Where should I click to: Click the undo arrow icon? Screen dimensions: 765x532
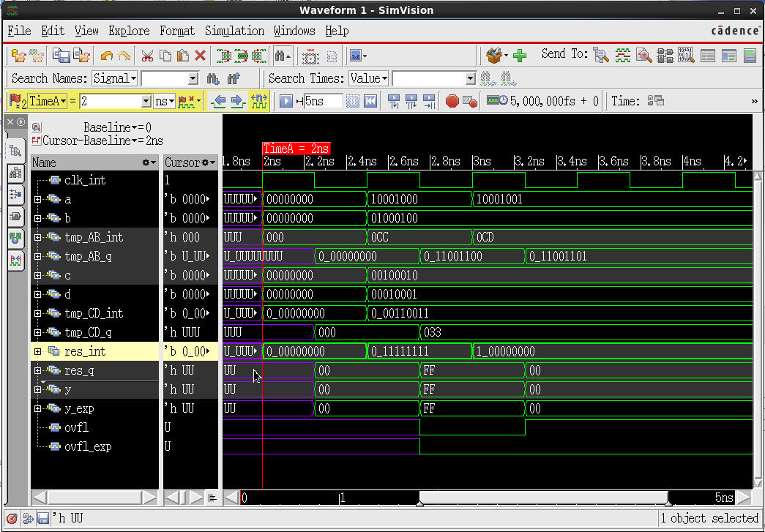(x=106, y=56)
